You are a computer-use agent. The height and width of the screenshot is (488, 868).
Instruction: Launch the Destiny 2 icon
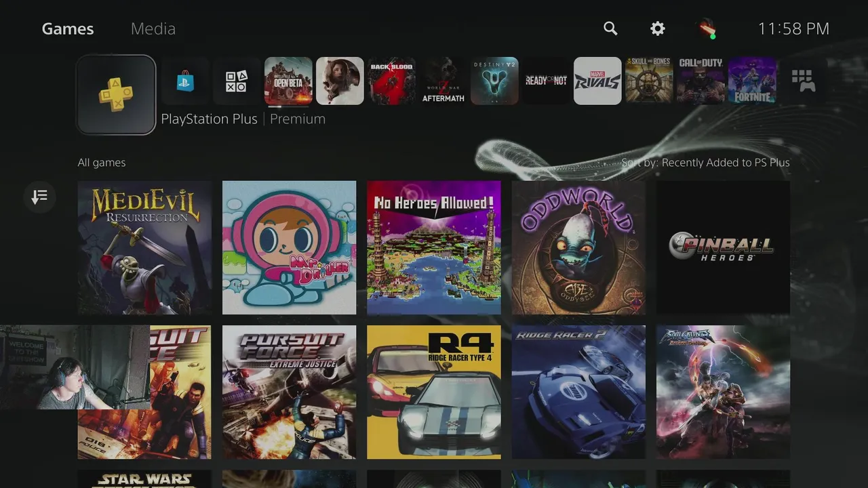click(494, 81)
